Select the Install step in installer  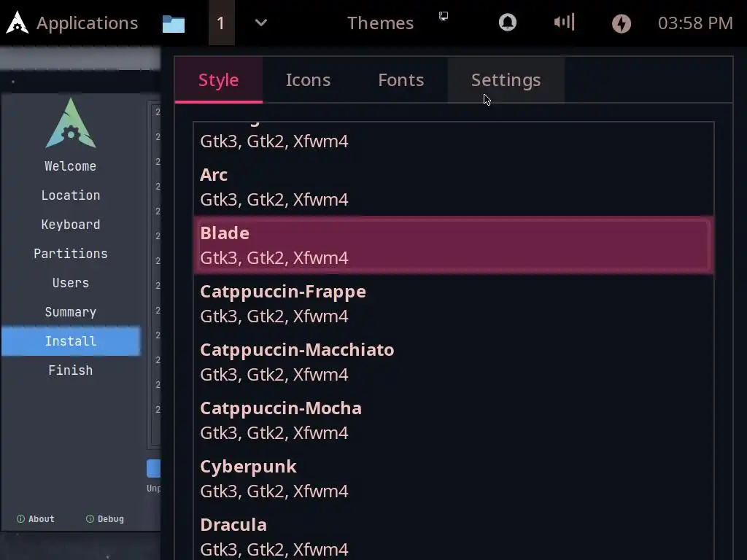tap(71, 341)
